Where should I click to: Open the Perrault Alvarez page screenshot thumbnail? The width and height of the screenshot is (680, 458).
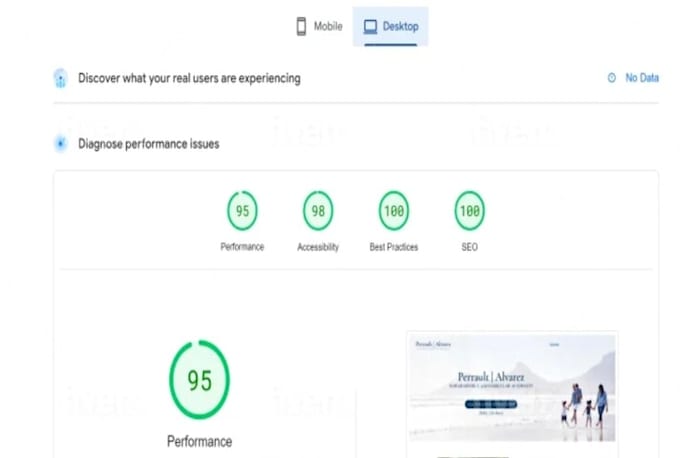click(512, 388)
